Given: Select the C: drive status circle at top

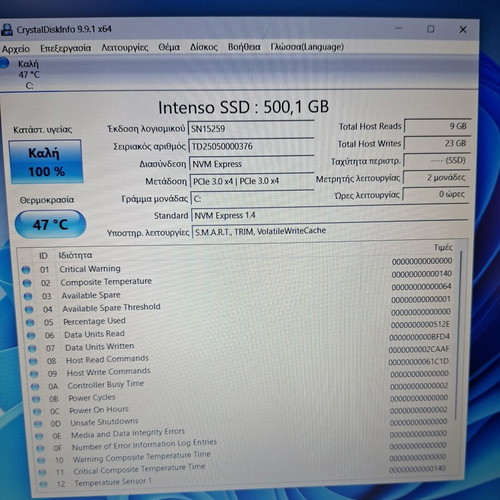Looking at the screenshot, I should click(x=4, y=63).
